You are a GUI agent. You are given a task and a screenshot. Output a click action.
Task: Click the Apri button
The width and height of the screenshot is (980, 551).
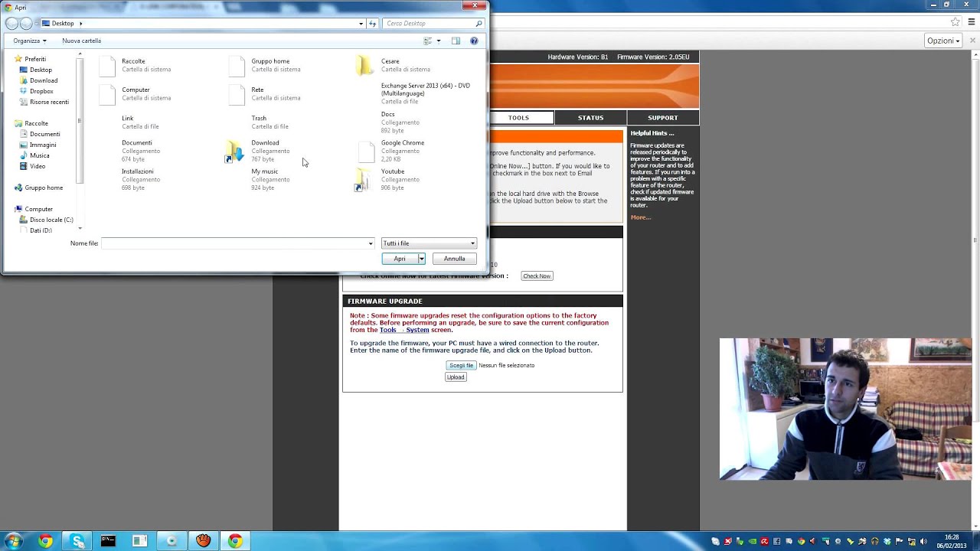coord(400,259)
